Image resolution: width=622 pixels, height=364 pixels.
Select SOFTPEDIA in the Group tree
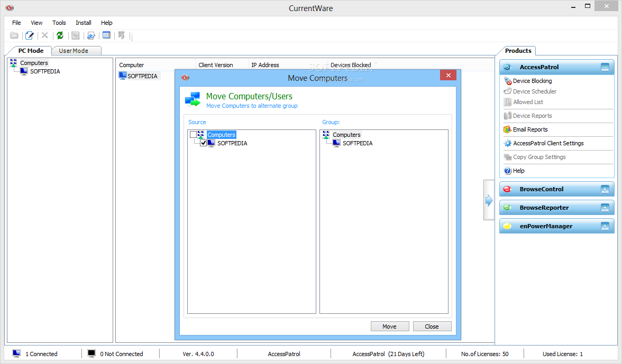coord(358,143)
